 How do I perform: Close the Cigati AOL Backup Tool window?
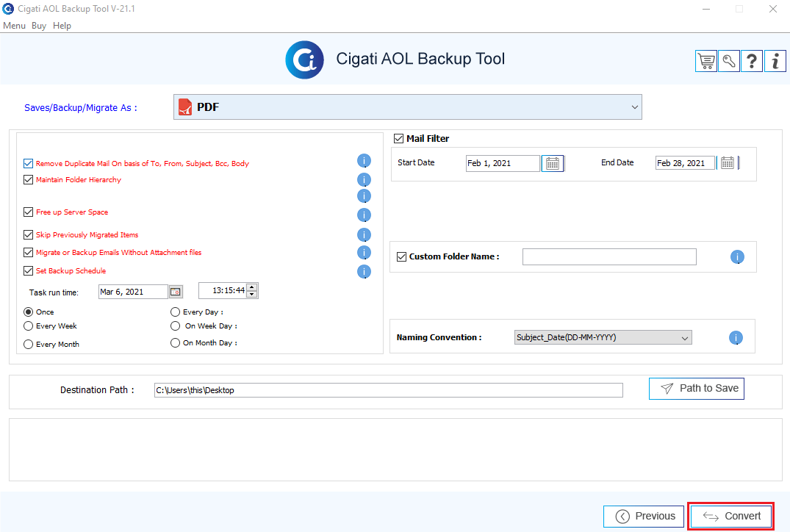(x=773, y=9)
